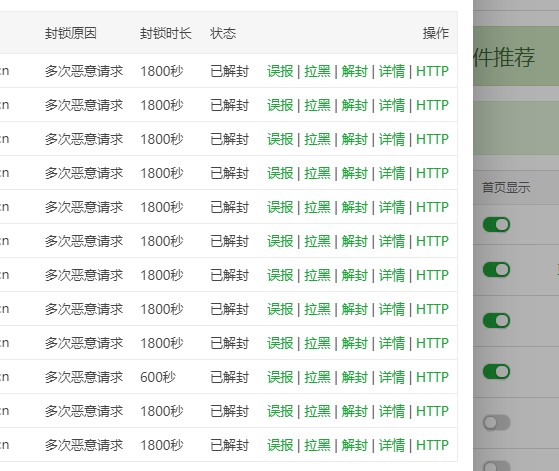Click 解封 in the first table row

tap(355, 71)
